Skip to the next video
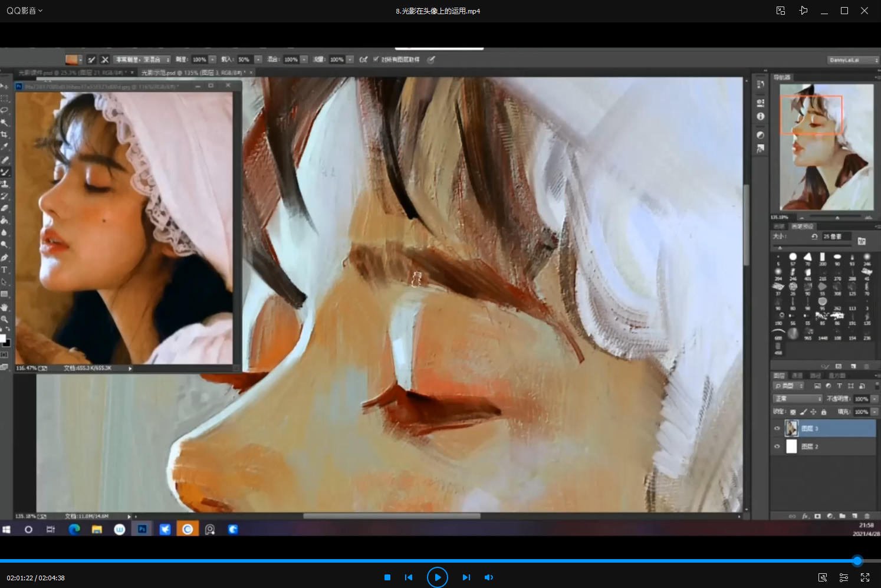 pos(466,577)
